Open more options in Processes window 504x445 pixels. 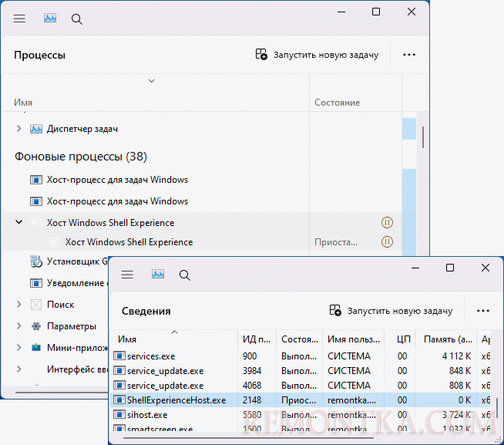(409, 55)
